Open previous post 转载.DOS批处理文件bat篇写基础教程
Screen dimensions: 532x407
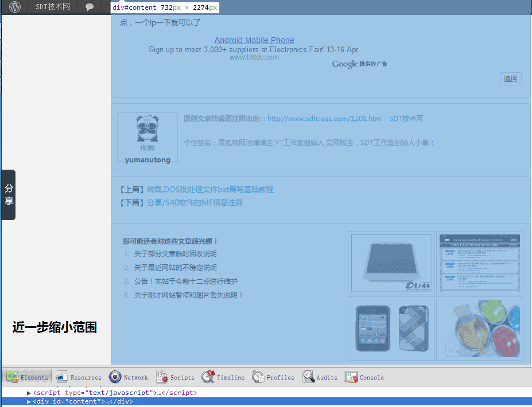click(211, 189)
